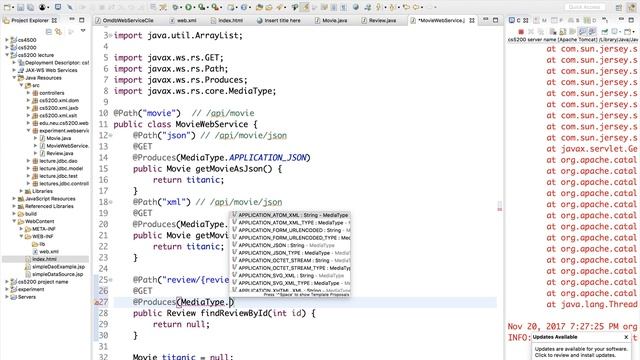This screenshot has width=640, height=360.
Task: Open the New wizard dropdown in toolbar
Action: coord(13,7)
